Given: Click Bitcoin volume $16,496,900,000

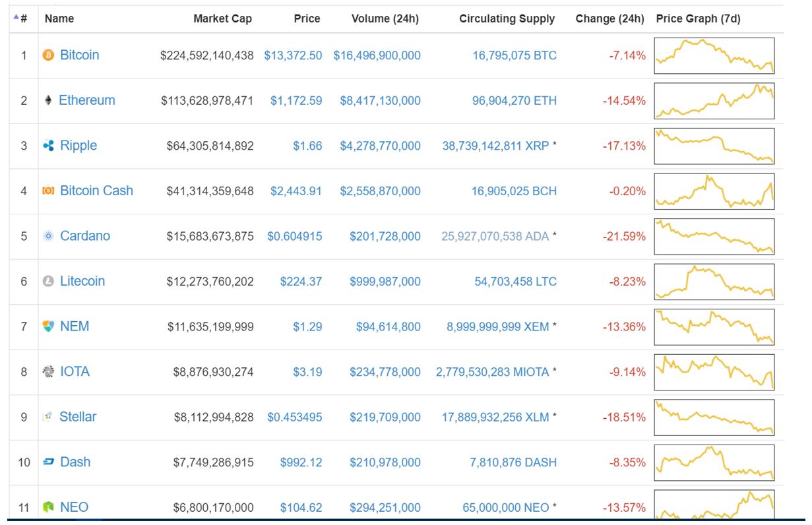Looking at the screenshot, I should tap(377, 55).
